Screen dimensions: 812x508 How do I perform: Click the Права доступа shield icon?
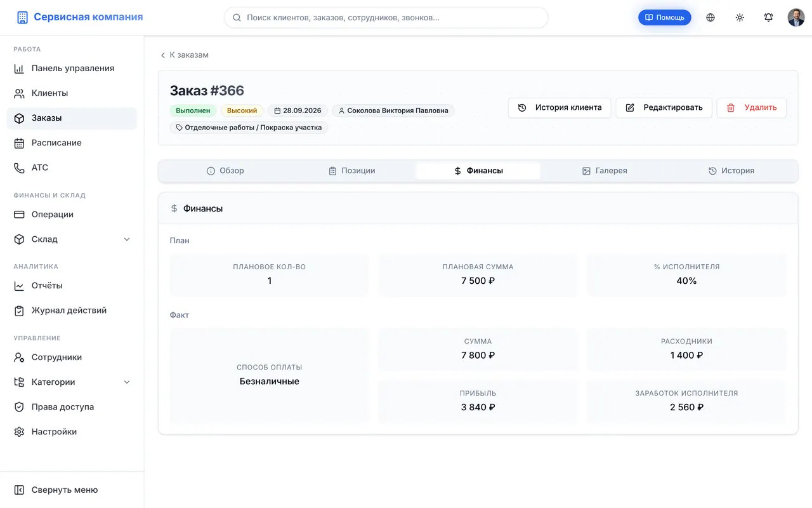[19, 407]
